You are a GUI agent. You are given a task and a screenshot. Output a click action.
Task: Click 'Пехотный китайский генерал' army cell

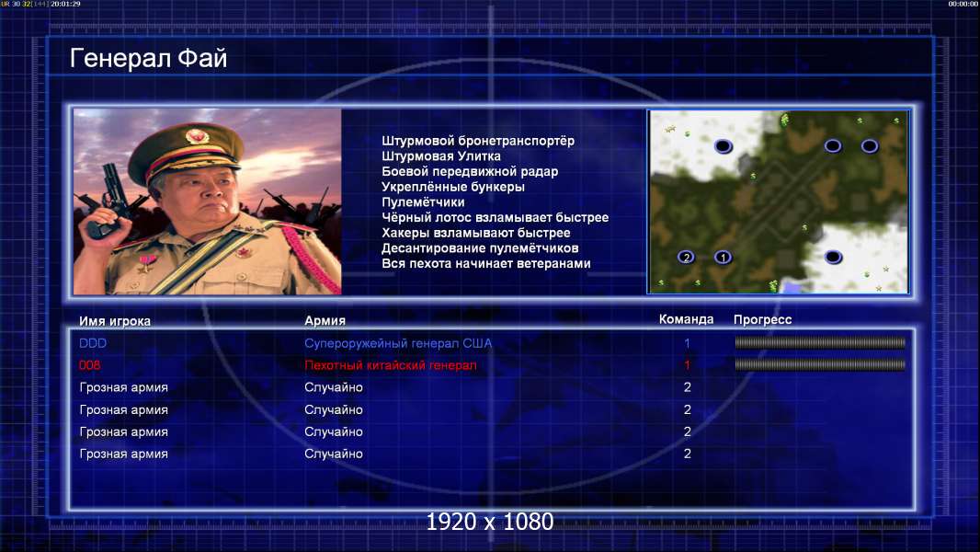click(391, 365)
